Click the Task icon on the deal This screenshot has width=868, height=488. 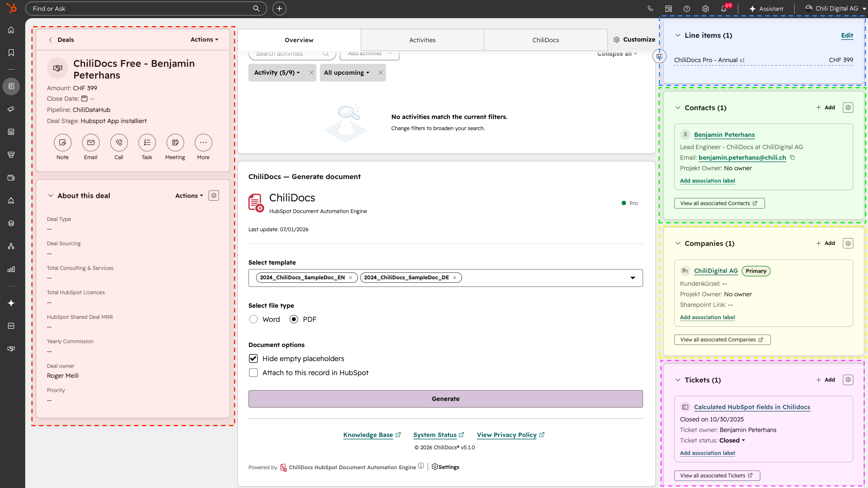tap(147, 142)
